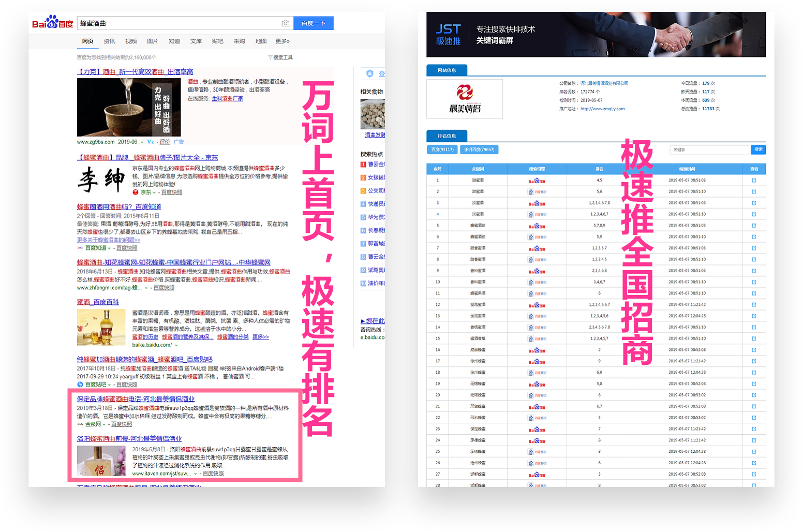Click the 最美情侣 company logo image
The height and width of the screenshot is (532, 803).
[465, 99]
